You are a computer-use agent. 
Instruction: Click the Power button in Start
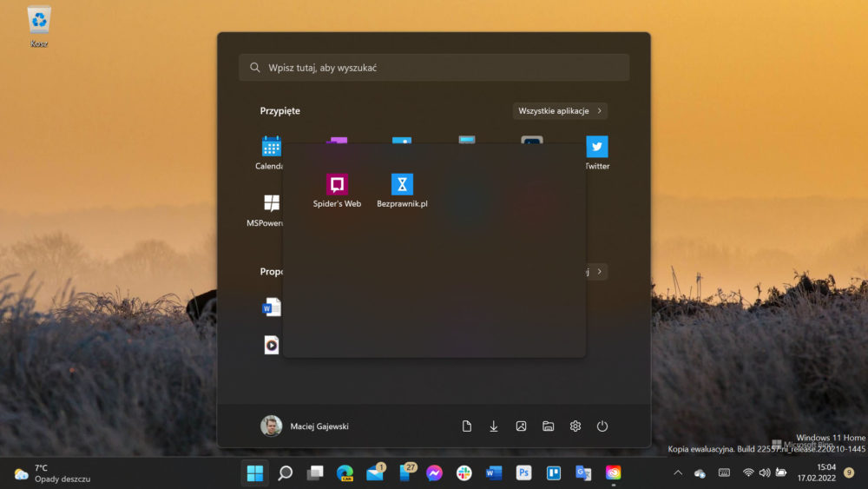tap(602, 426)
